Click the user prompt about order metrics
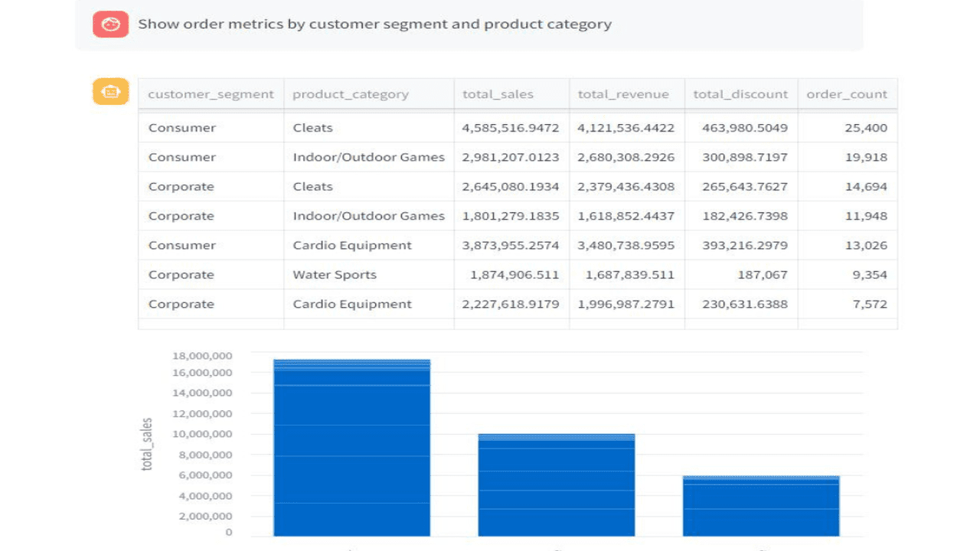980x551 pixels. tap(374, 24)
